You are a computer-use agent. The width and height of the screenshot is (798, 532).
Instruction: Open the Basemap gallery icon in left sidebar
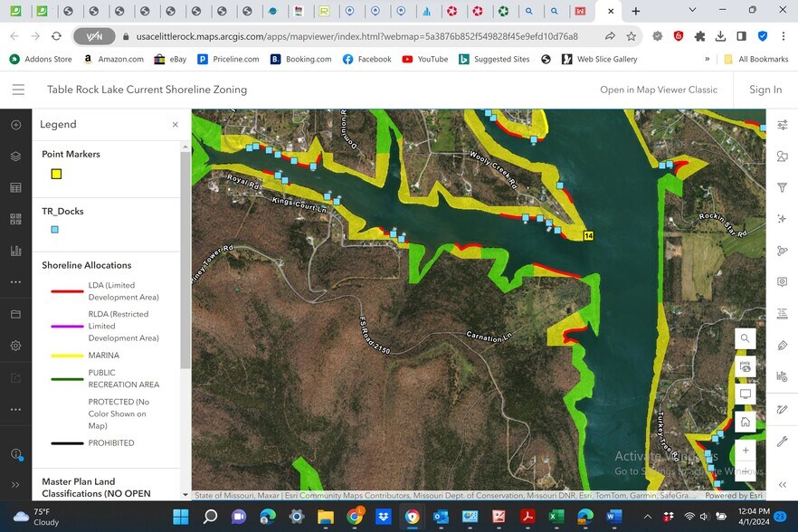click(x=15, y=219)
